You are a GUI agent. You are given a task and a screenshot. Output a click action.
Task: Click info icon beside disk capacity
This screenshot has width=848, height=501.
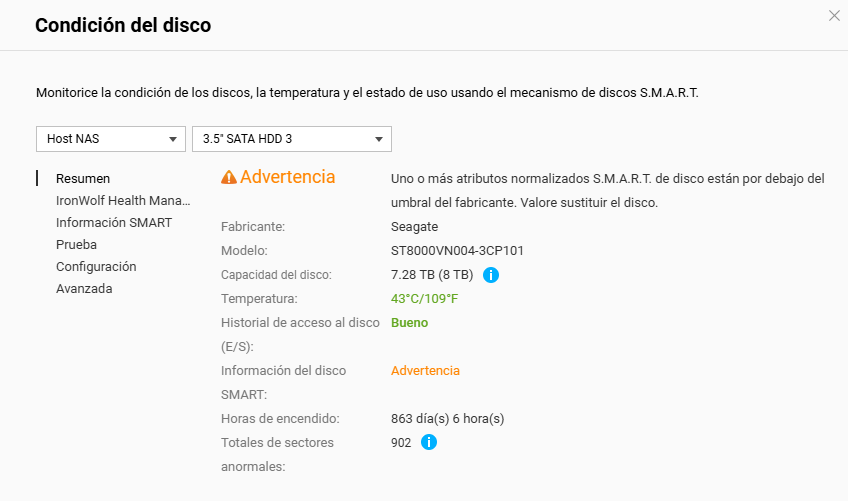[491, 274]
